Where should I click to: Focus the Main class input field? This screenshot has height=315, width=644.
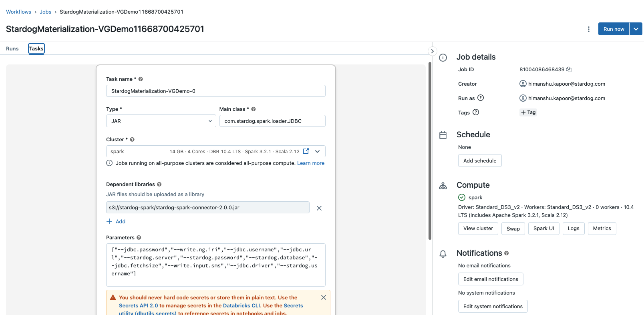click(x=272, y=121)
